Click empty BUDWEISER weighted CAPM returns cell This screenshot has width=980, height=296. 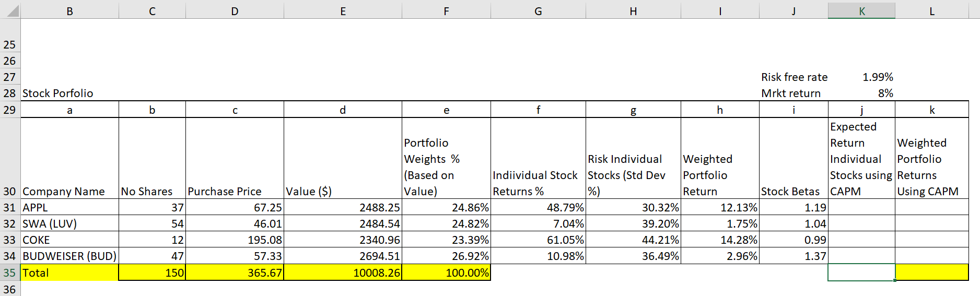932,256
